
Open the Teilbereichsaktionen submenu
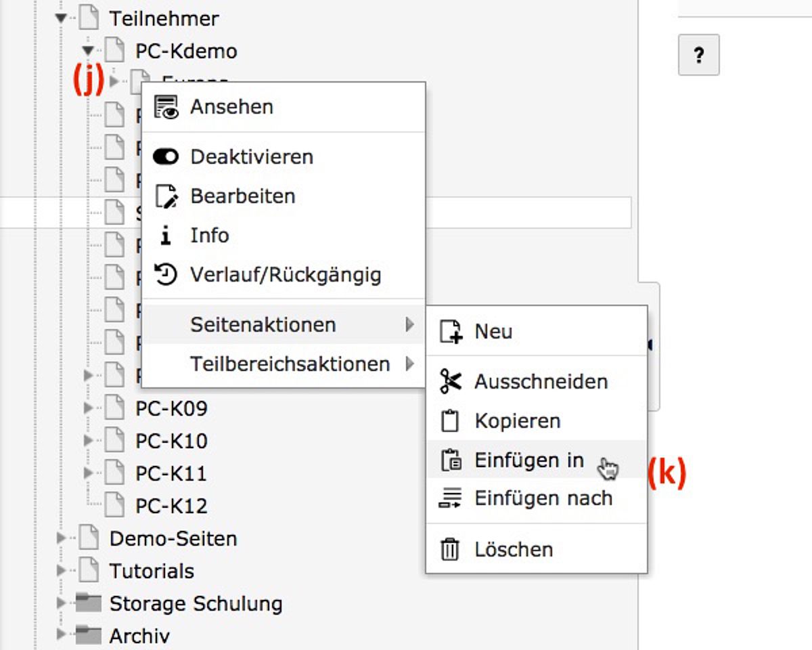(283, 364)
